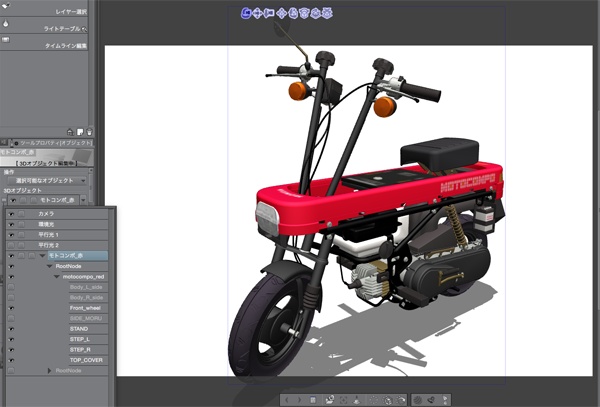The image size is (600, 407).
Task: Click the dotted circle reset icon
Action: click(373, 400)
